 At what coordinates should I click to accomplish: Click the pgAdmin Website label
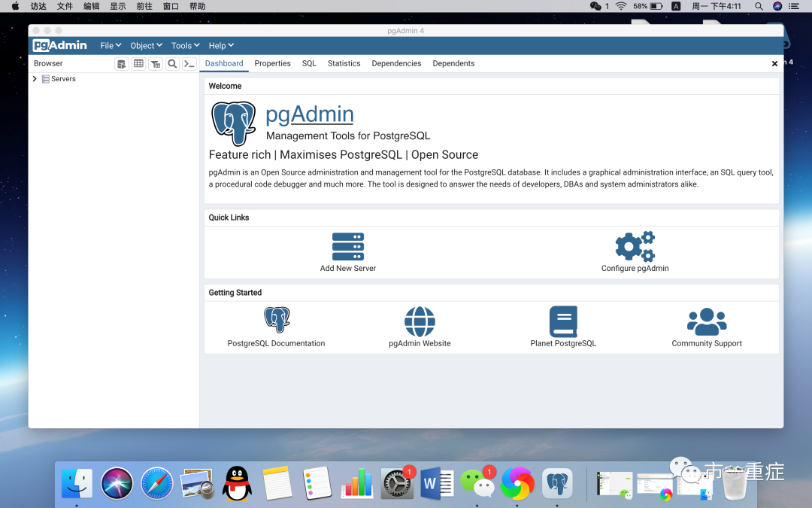point(420,343)
